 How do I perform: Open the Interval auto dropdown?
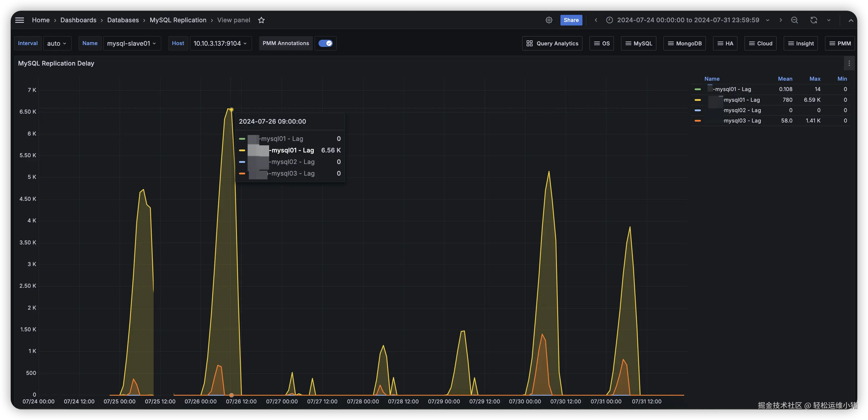click(57, 43)
